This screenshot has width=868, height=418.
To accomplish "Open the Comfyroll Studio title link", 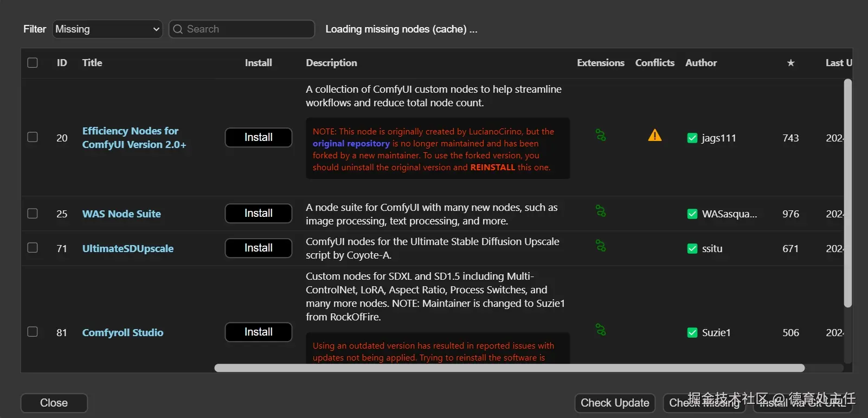I will [123, 333].
